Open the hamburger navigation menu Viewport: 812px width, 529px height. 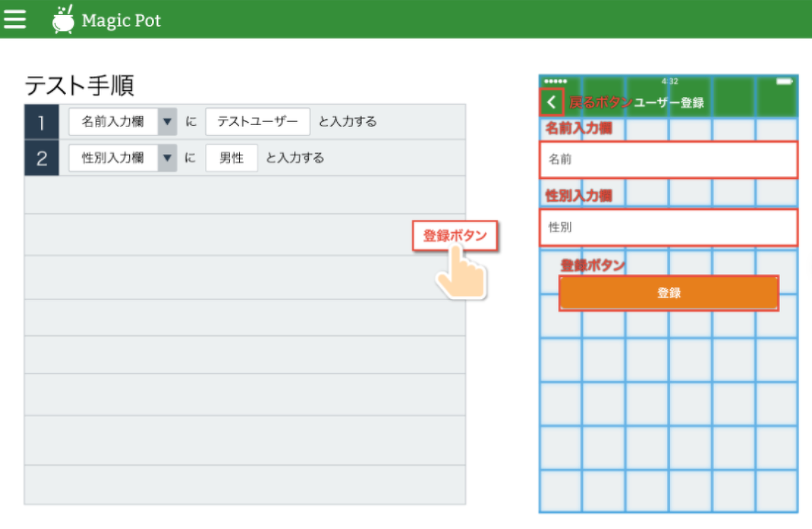coord(16,18)
